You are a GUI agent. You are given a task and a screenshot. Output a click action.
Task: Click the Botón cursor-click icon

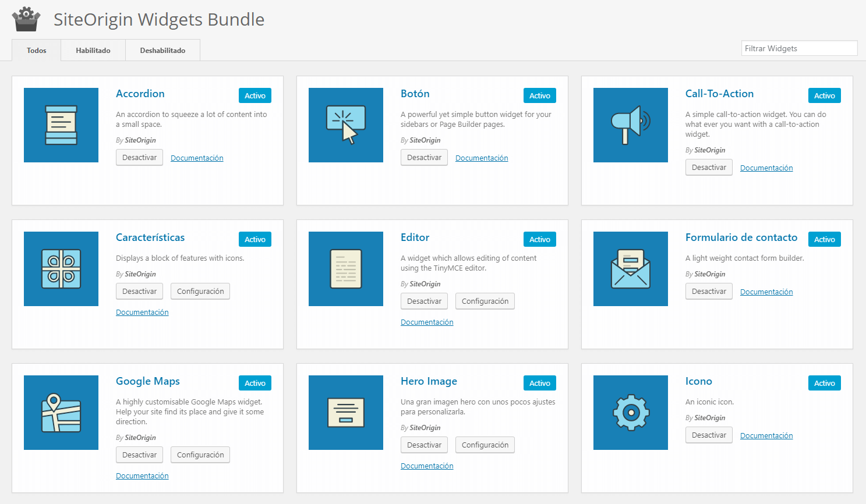pyautogui.click(x=345, y=125)
